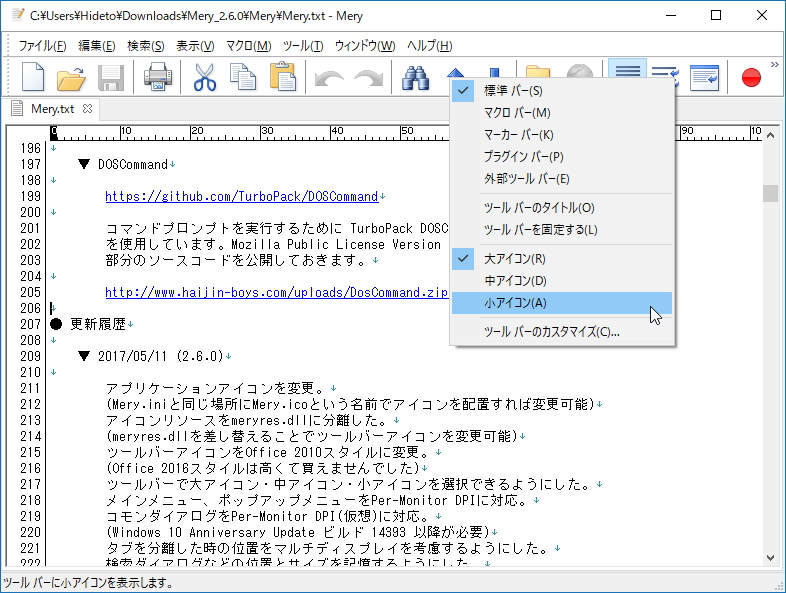Select the checked 大アイコン(R) option
The image size is (786, 593).
pyautogui.click(x=562, y=259)
